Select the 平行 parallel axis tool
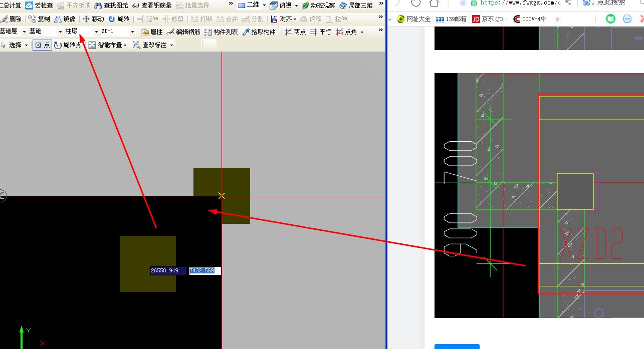Image resolution: width=644 pixels, height=349 pixels. (x=321, y=32)
